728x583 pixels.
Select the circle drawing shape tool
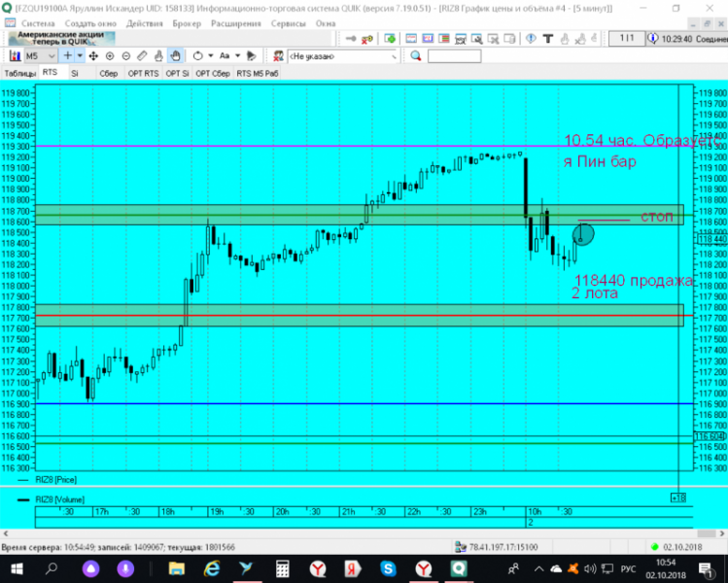(x=197, y=56)
